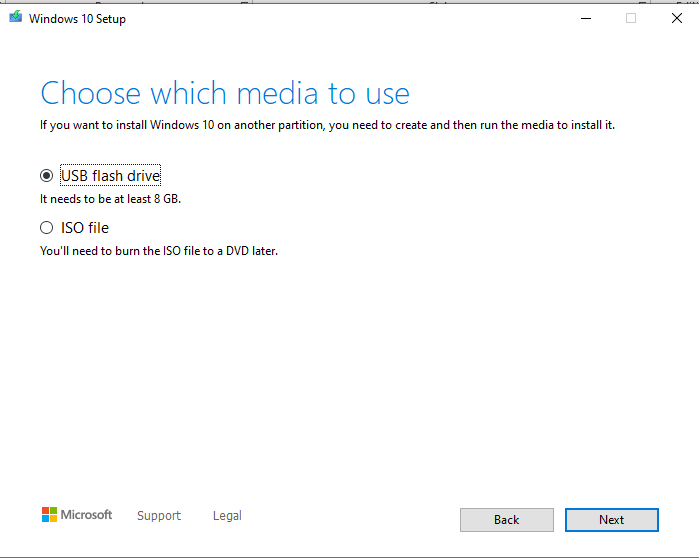Image resolution: width=699 pixels, height=558 pixels.
Task: Click the "ISO file" option label
Action: pos(85,228)
